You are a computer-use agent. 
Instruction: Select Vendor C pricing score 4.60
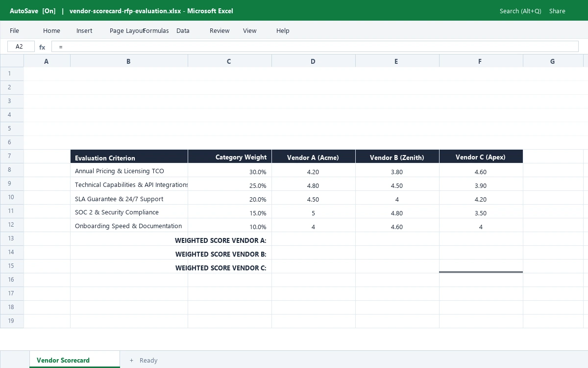pos(481,170)
